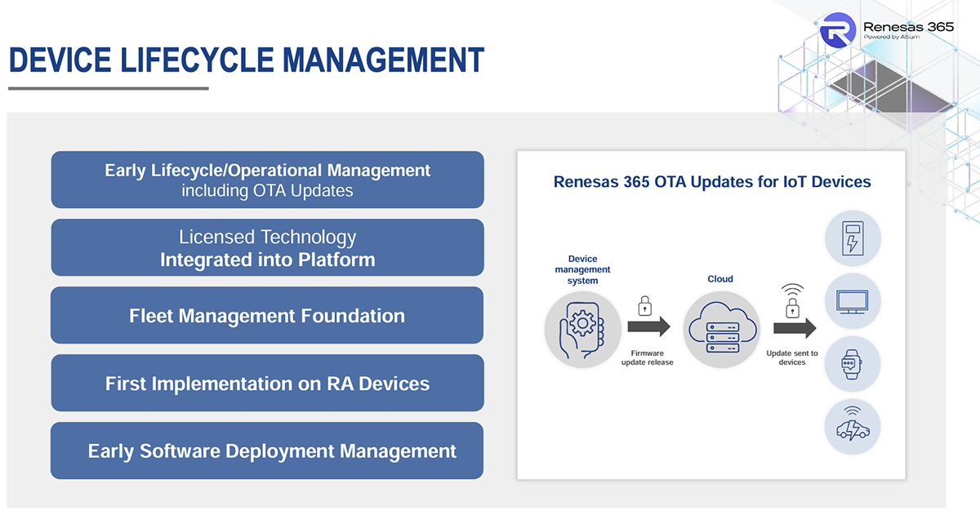
Task: Click Early Software Deployment Management box
Action: 267,451
